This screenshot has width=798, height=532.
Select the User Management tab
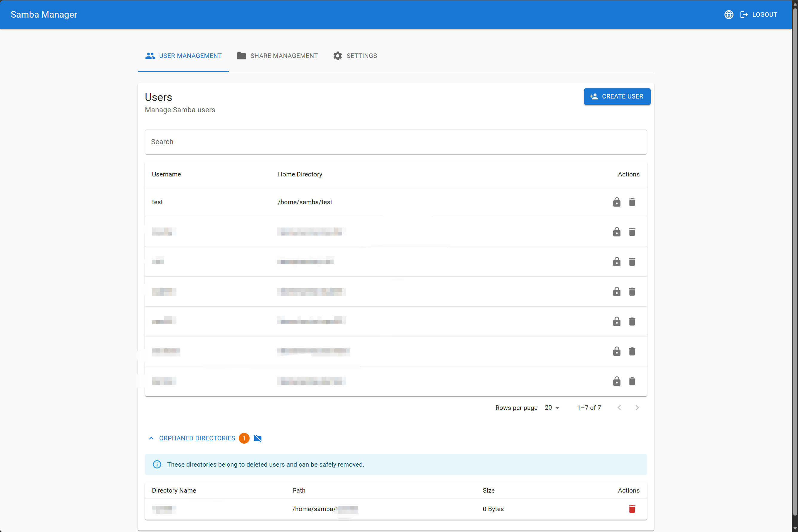click(x=184, y=56)
